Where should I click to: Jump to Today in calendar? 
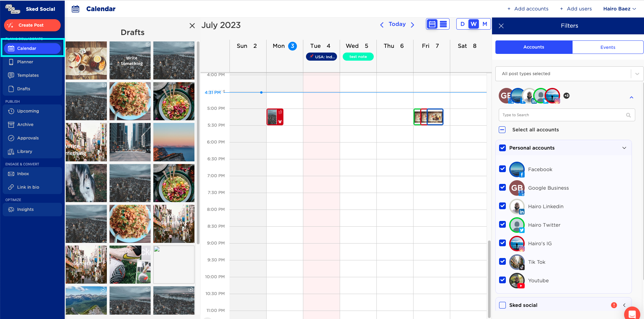tap(397, 24)
